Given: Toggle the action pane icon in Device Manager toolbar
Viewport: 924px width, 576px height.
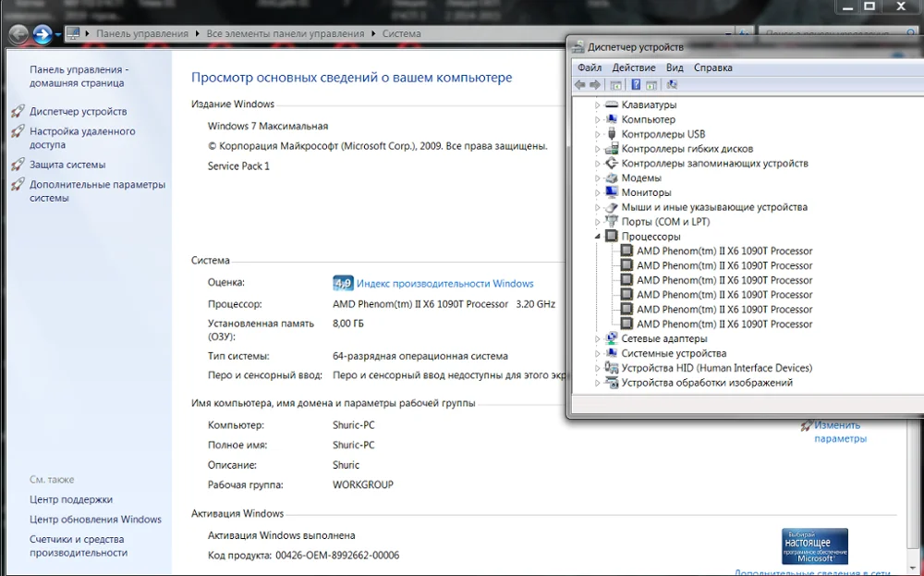Looking at the screenshot, I should coord(651,85).
